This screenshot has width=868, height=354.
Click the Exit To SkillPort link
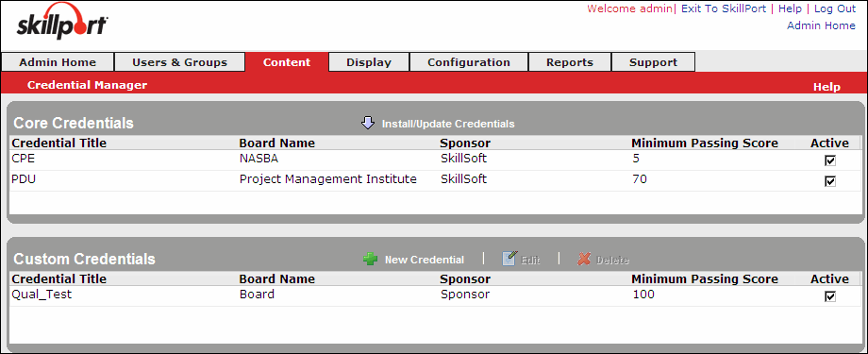click(x=724, y=8)
